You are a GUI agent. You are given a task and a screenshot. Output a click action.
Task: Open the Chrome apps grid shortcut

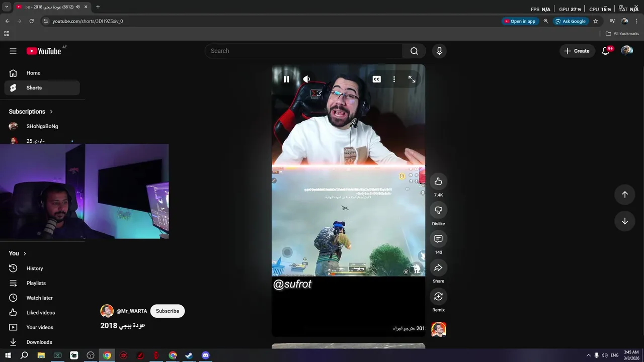click(x=7, y=34)
